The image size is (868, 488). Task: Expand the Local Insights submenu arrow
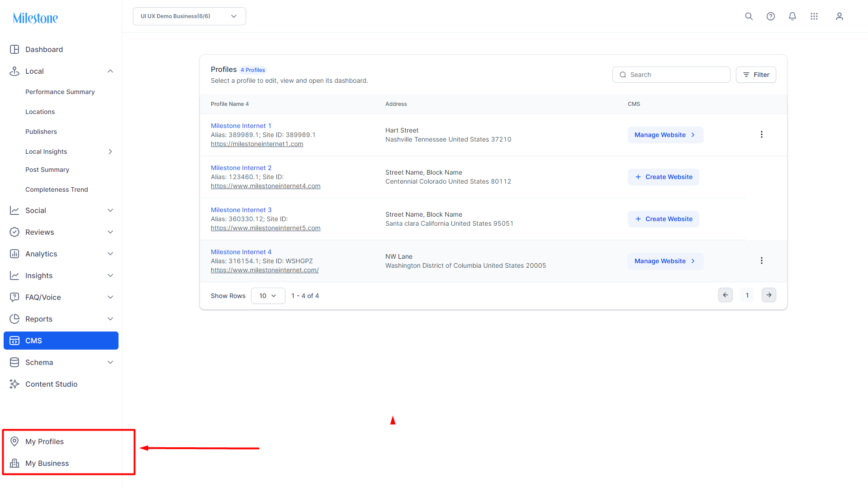click(x=110, y=152)
